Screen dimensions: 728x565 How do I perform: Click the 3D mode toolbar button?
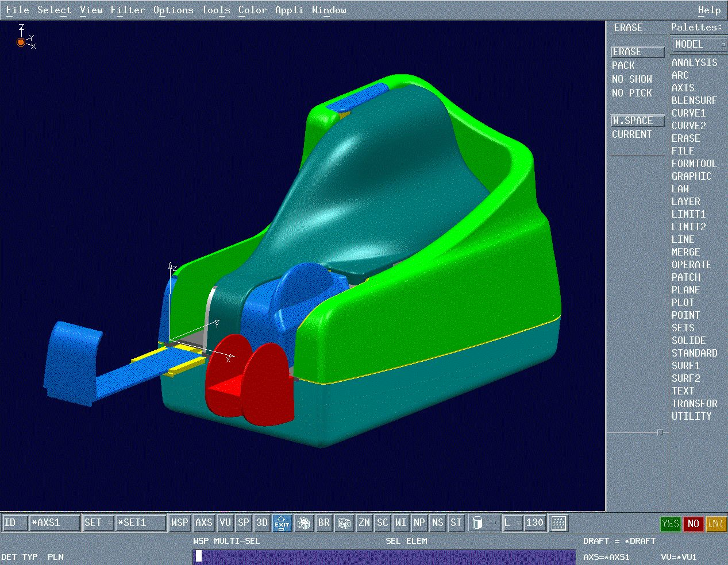pos(262,523)
